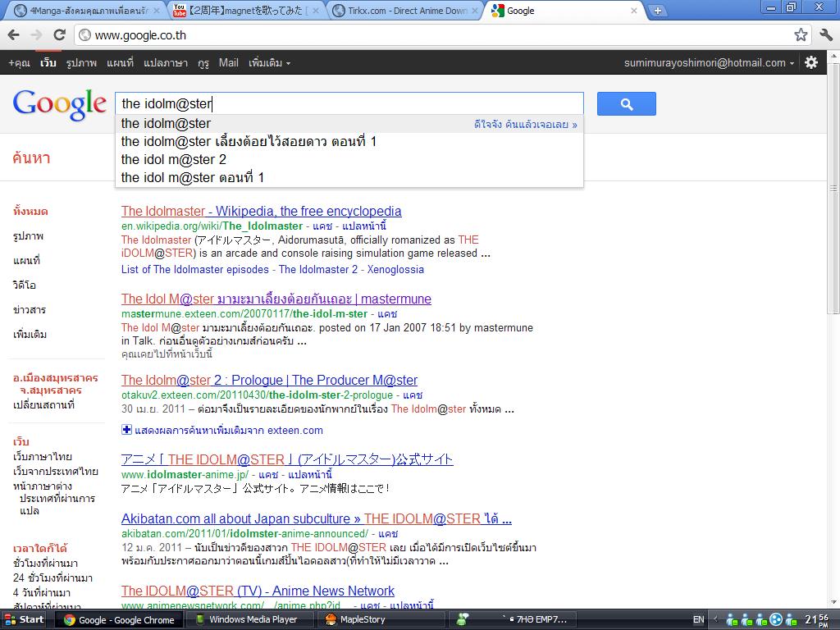Select suggestion 'the idol m@ster ตอนที่ 1'

coord(349,177)
